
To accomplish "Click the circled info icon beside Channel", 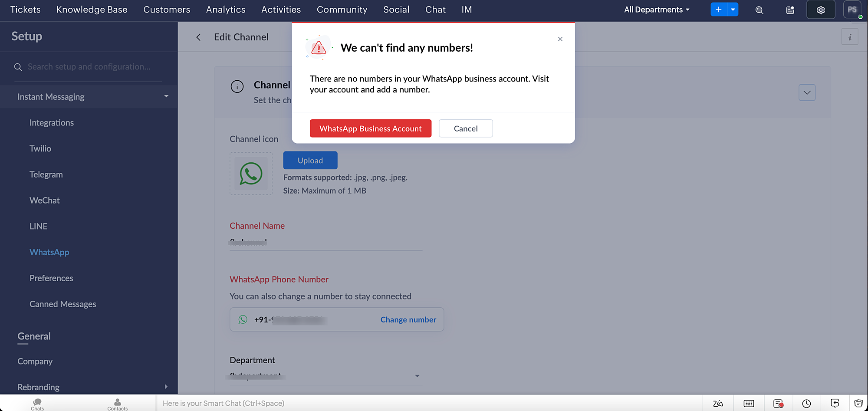I will (x=237, y=86).
